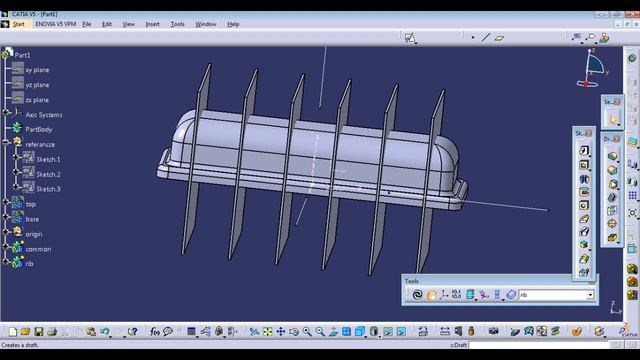Click the Rotate view icon
Screen dimensions: 640x360
point(294,332)
